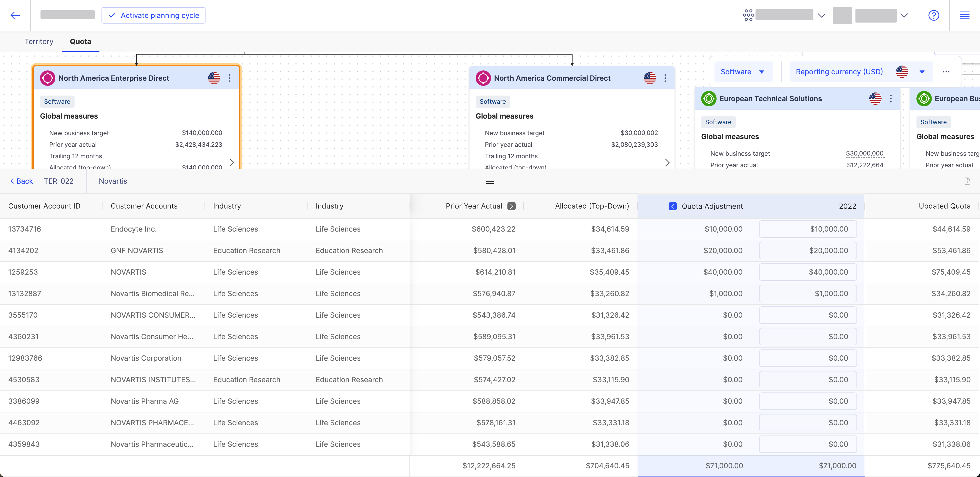Select NOVARTIS INSTITUTES... account name
Image resolution: width=980 pixels, height=477 pixels.
point(153,380)
